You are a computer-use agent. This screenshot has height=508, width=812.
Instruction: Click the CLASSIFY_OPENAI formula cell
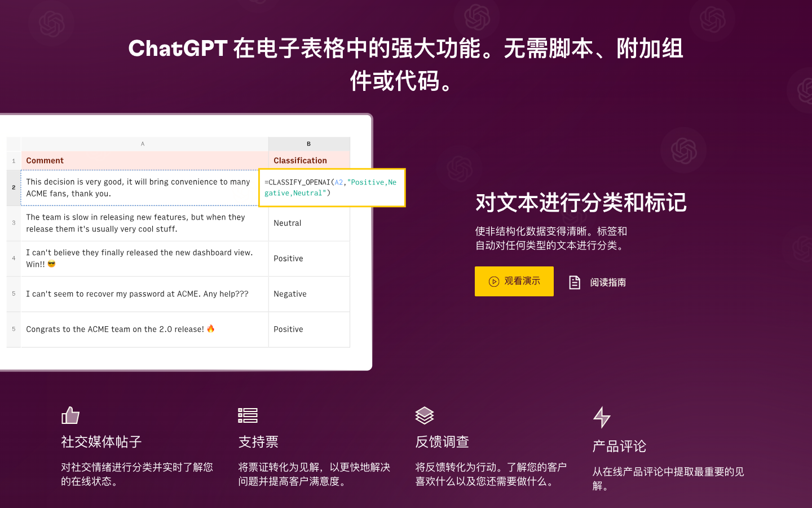pos(332,187)
